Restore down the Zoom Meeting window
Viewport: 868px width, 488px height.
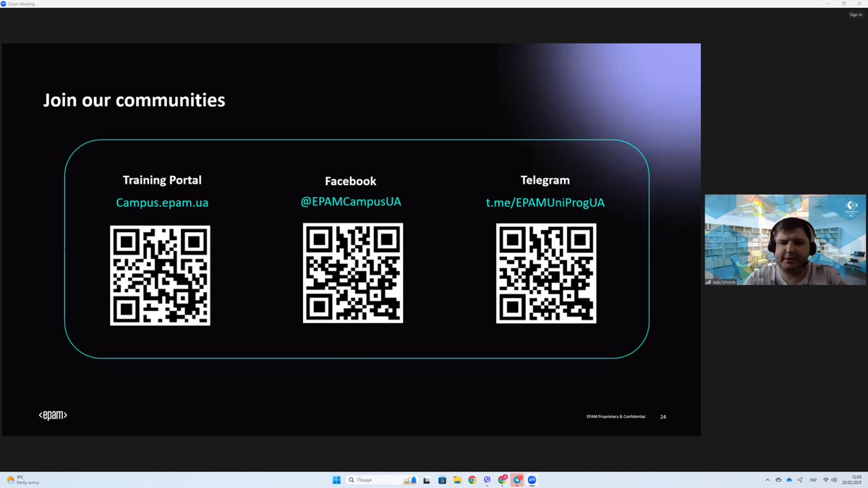point(843,4)
